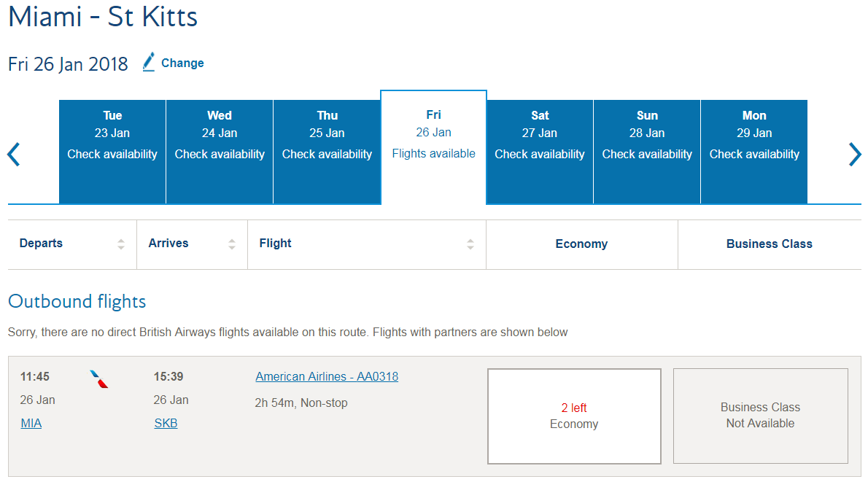This screenshot has height=482, width=868.
Task: Open the American Airlines - AA0318 flight link
Action: click(x=327, y=376)
